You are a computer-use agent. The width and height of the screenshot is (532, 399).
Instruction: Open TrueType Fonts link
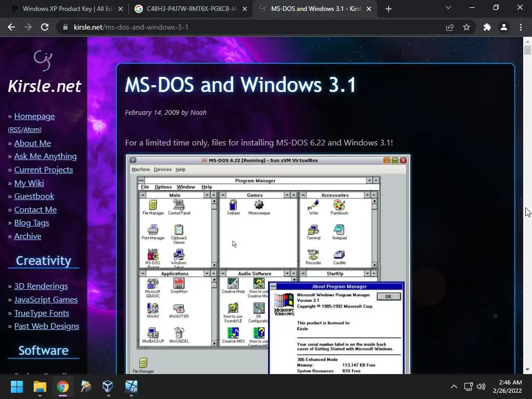(x=42, y=313)
